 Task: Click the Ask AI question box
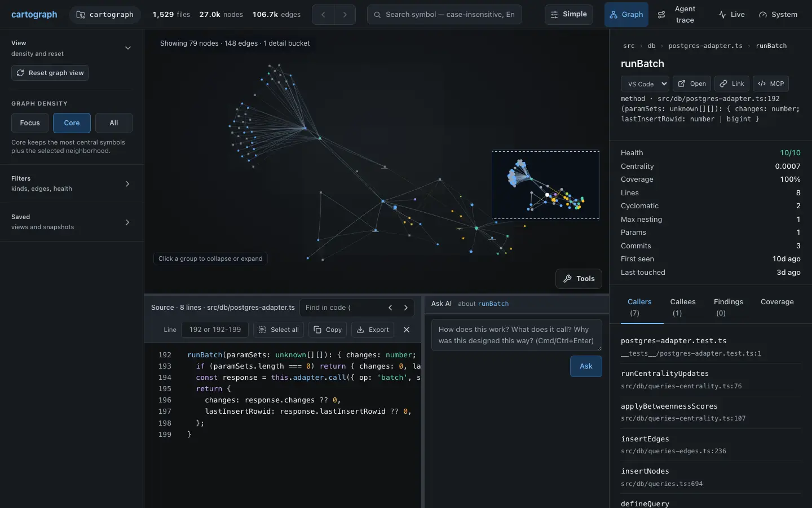click(x=517, y=335)
